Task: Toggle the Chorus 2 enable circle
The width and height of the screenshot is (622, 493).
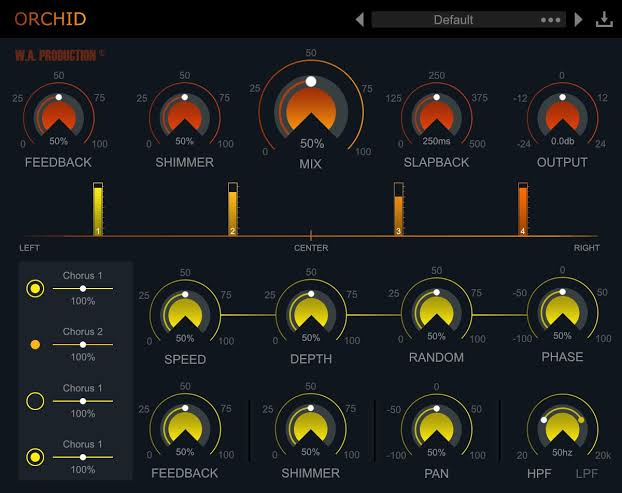Action: coord(35,345)
